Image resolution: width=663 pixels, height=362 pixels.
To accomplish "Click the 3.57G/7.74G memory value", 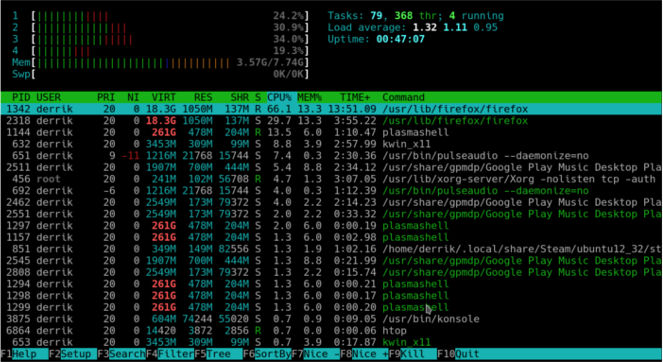I will click(270, 63).
